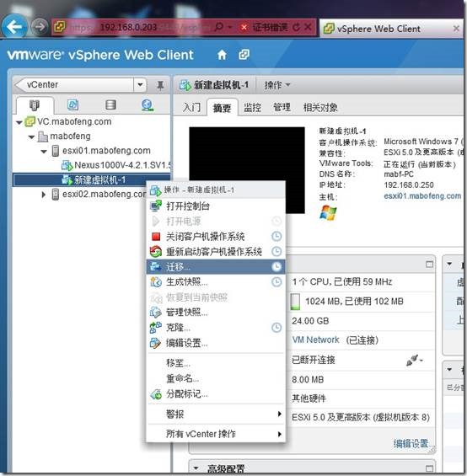
Task: Open the 所有 vCenter 操作 submenu
Action: coord(216,434)
